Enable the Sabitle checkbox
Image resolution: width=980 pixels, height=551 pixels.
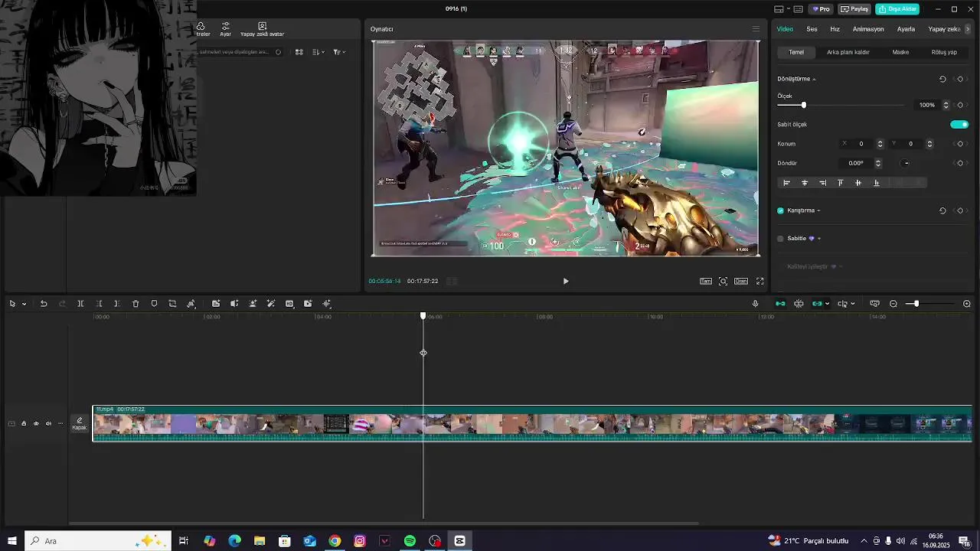781,239
